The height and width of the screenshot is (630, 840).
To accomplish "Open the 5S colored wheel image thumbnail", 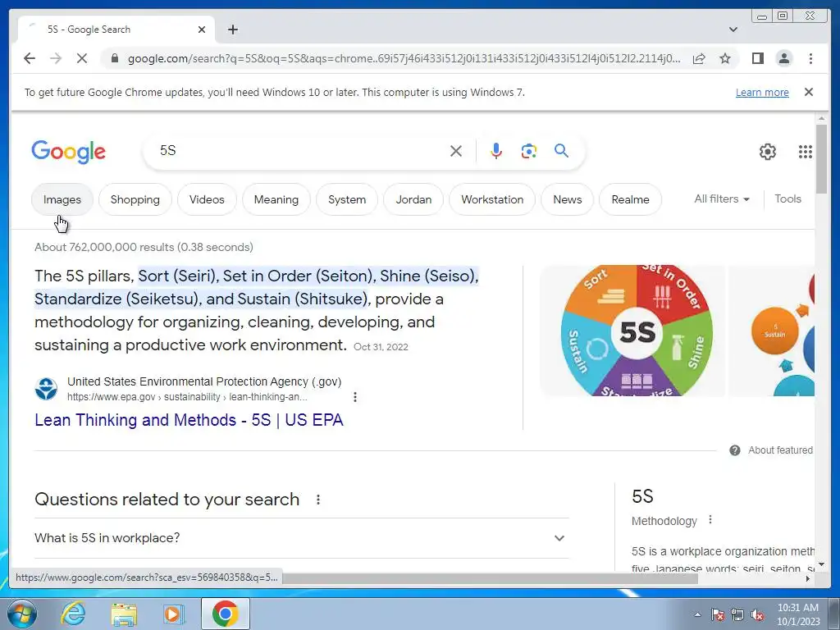I will tap(632, 331).
